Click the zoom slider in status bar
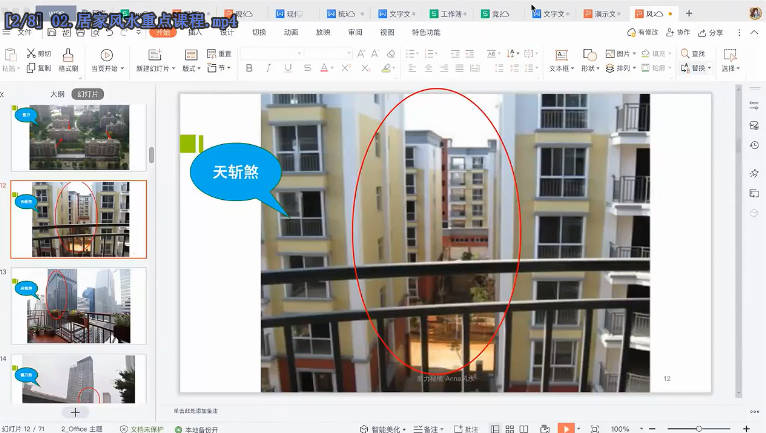 697,428
